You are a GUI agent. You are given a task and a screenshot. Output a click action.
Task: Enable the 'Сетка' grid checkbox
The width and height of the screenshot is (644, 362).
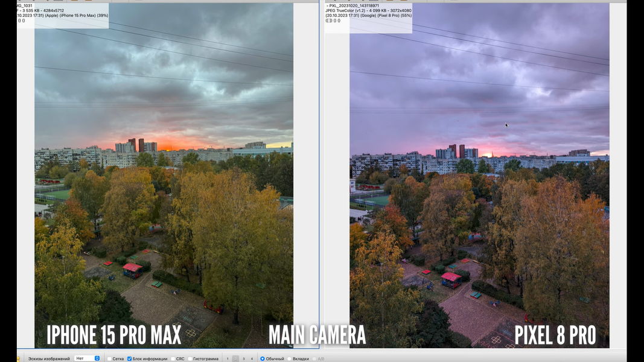tap(109, 359)
